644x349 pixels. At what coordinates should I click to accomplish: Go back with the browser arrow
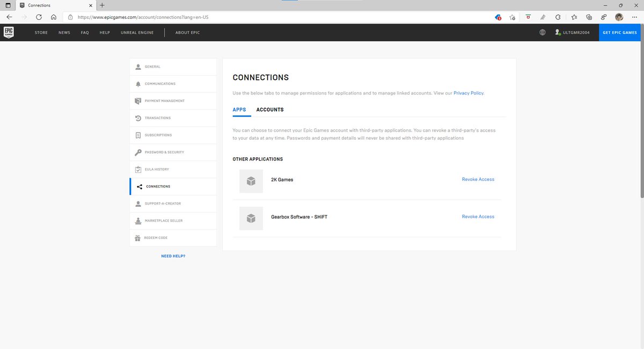[x=9, y=17]
